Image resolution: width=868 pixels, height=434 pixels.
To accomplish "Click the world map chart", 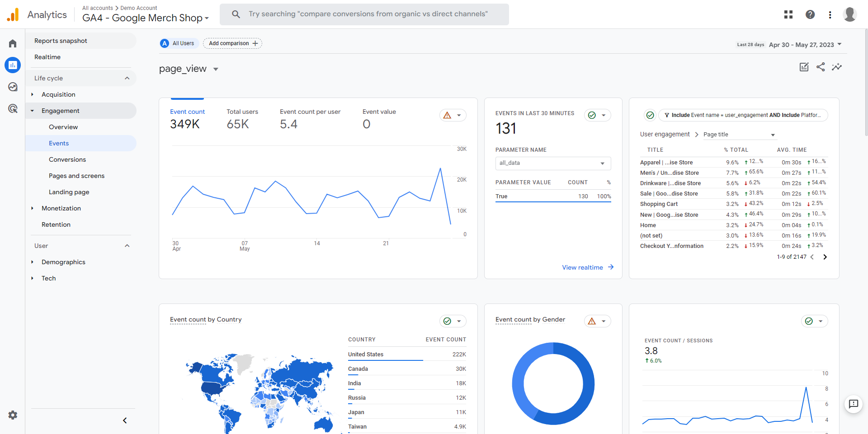I will pyautogui.click(x=259, y=393).
